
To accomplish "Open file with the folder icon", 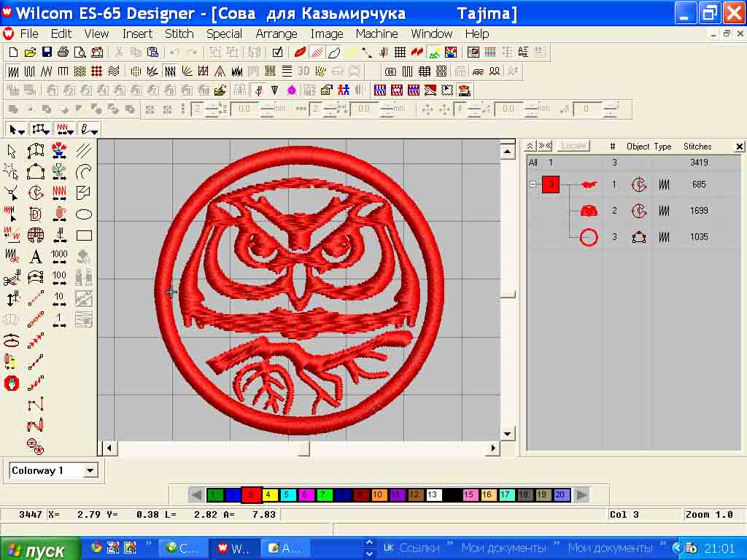I will [30, 52].
